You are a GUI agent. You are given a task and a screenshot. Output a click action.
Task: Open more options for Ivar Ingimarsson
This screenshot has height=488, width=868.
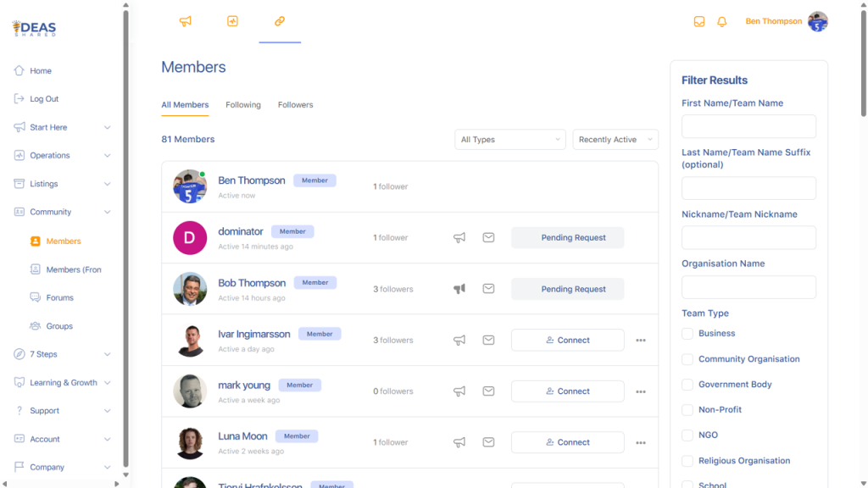641,341
